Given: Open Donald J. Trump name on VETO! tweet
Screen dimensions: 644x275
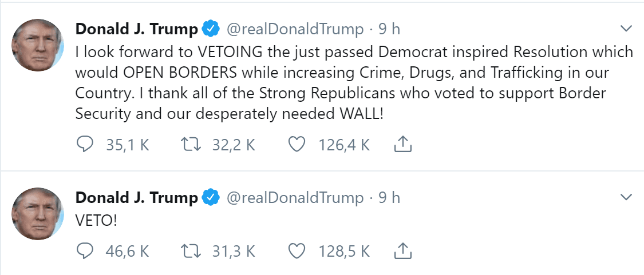Looking at the screenshot, I should coord(137,198).
